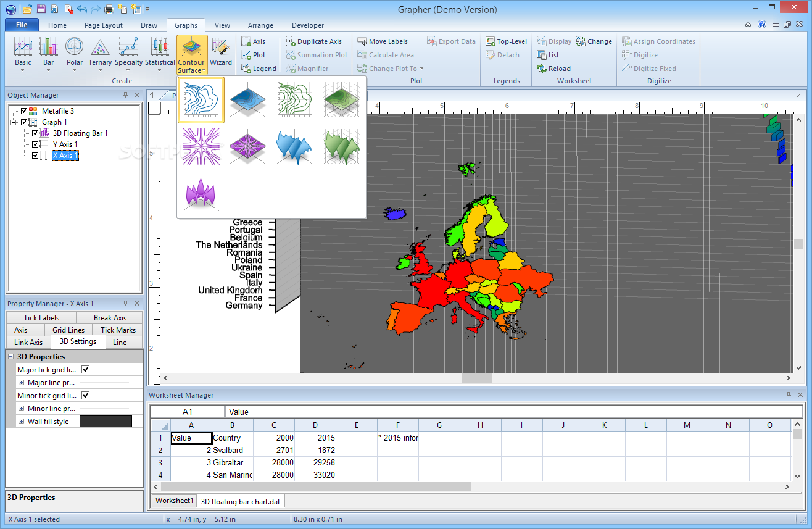Click the plot window horizontal scrollbar thumb
The width and height of the screenshot is (812, 529).
pyautogui.click(x=478, y=378)
